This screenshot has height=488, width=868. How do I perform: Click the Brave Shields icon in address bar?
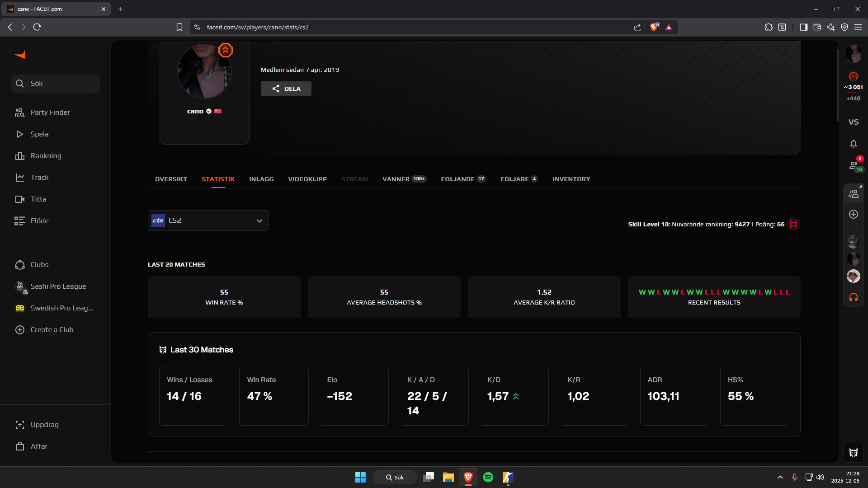[654, 27]
